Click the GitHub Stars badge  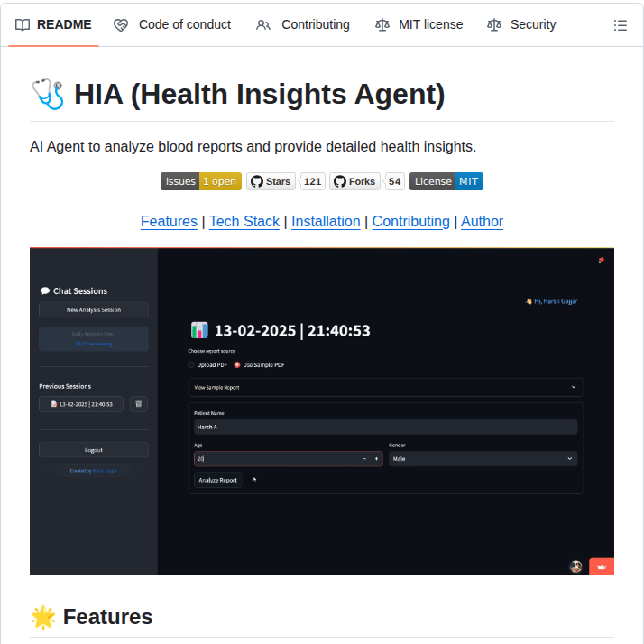point(271,181)
